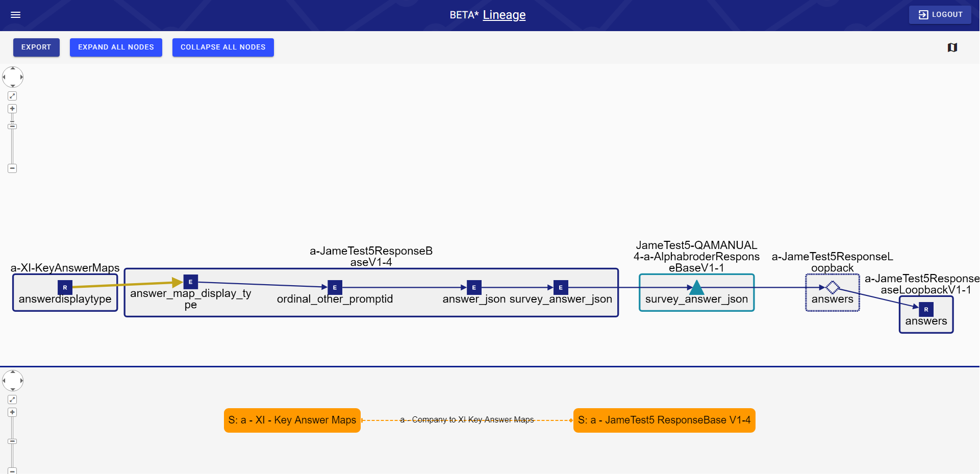The image size is (980, 474).
Task: Select the R answers node in ResponseBaseLoopbackV1-1
Action: [926, 310]
